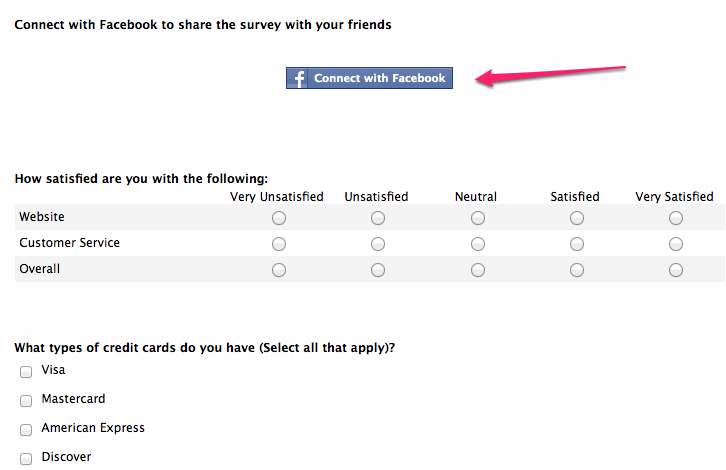Screen dimensions: 726x470
Task: Rate Website as Very Unsatisfied
Action: click(x=278, y=218)
